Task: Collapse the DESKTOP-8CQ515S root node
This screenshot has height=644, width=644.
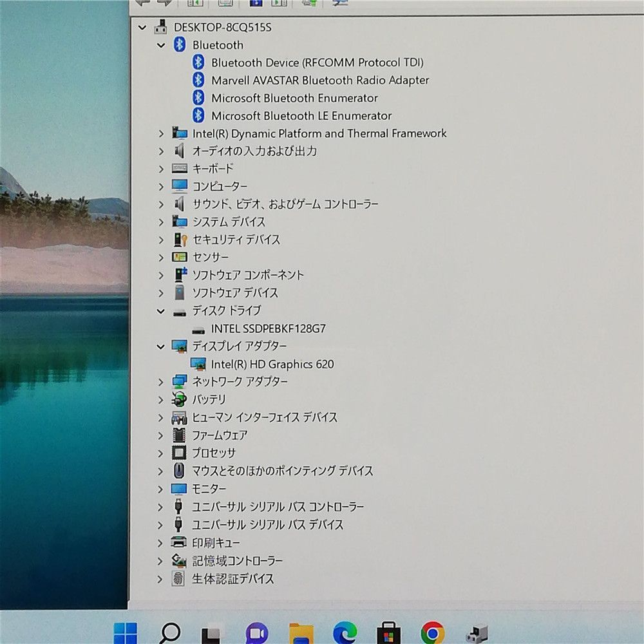Action: tap(142, 28)
